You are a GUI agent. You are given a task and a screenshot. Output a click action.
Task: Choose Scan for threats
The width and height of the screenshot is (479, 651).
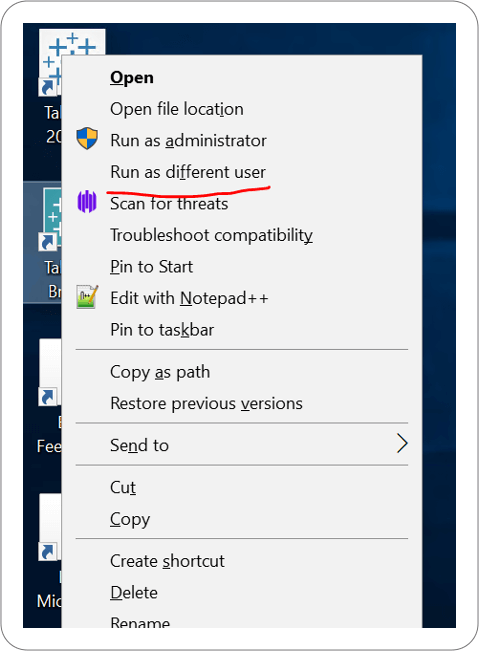click(x=169, y=203)
